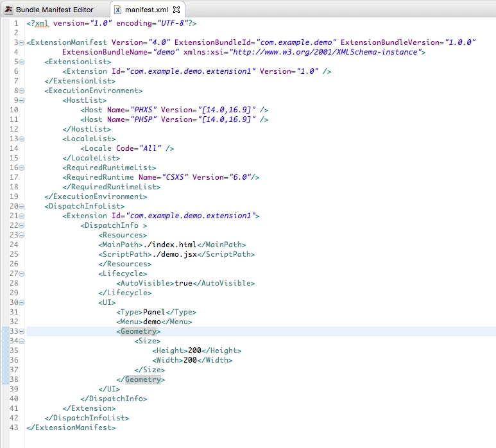Collapse Lifecycle fold at line 27
Screen dimensions: 496x448
click(x=22, y=273)
